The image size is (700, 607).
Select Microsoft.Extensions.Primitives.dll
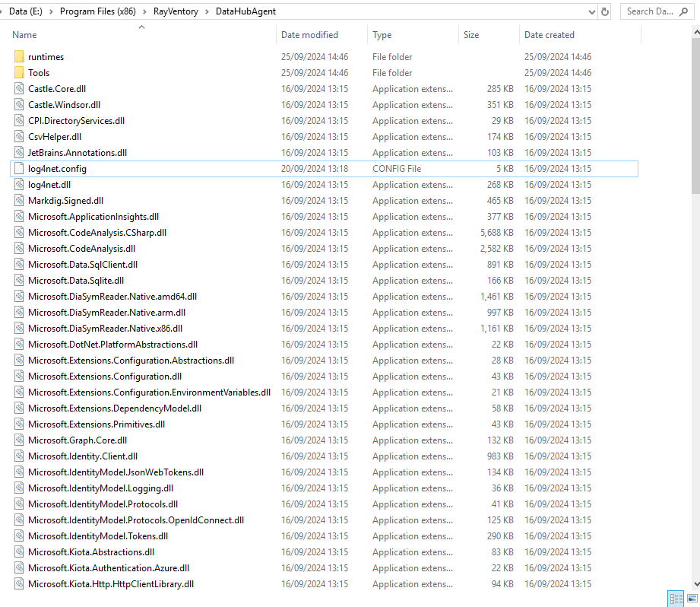tap(97, 424)
